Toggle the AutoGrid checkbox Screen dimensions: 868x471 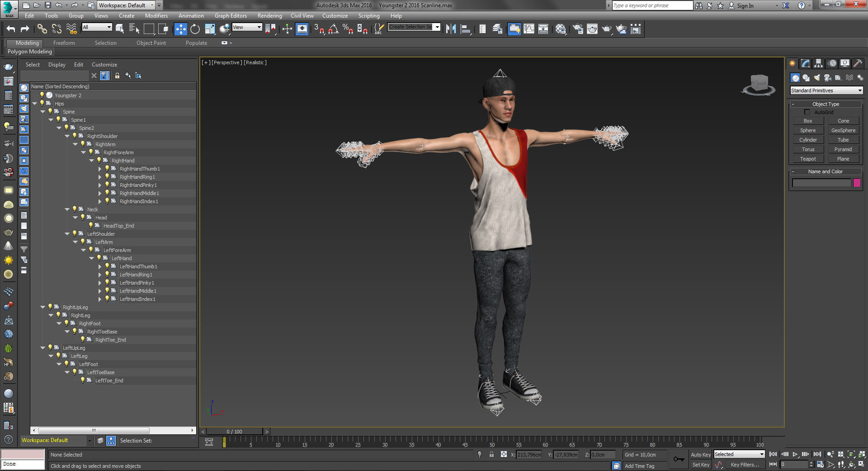(807, 112)
